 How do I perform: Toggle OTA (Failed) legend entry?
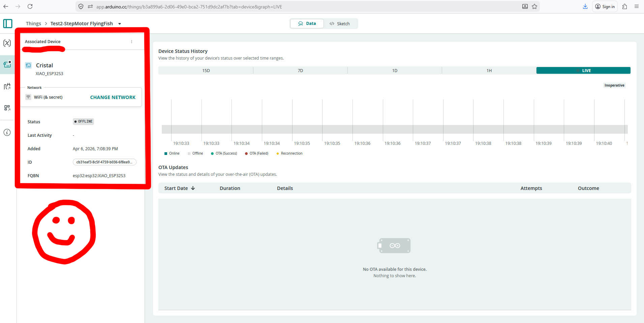click(257, 153)
